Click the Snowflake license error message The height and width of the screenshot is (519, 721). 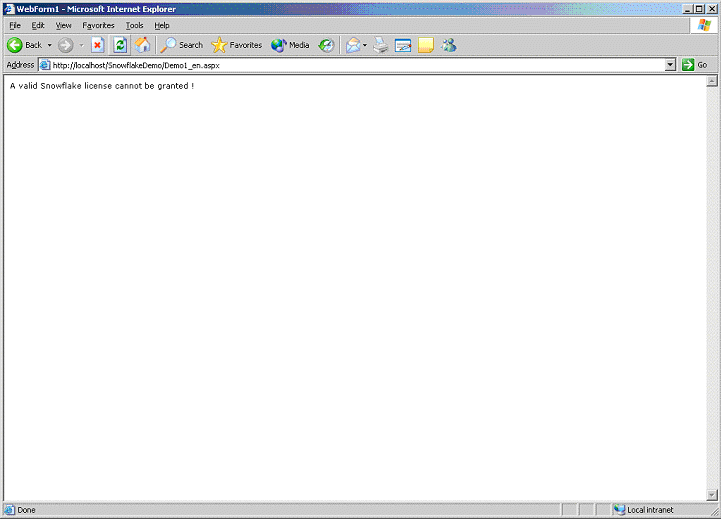pos(102,86)
